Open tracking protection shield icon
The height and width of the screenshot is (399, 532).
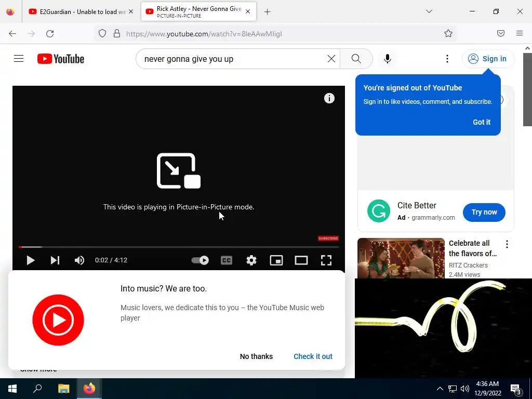tap(102, 33)
